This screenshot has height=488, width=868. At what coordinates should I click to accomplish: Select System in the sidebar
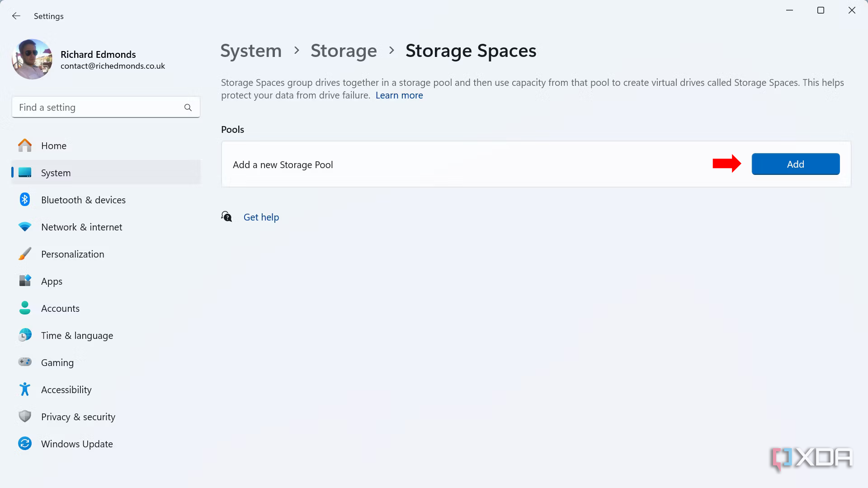56,173
